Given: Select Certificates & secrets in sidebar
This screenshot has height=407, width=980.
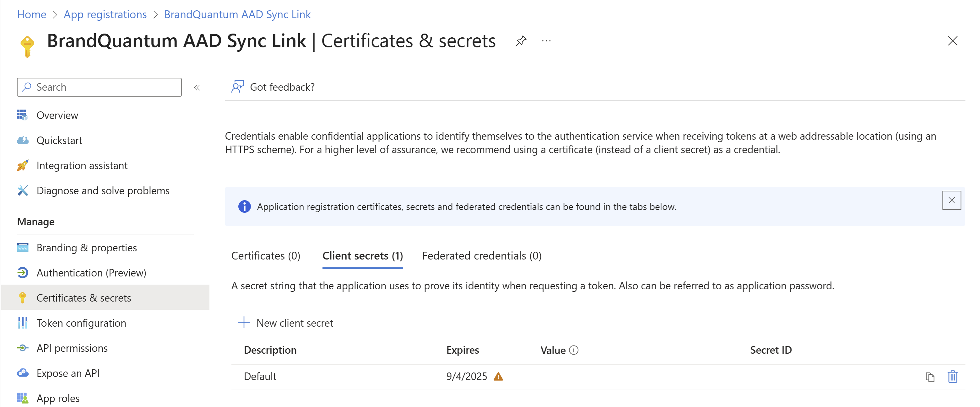Looking at the screenshot, I should click(x=106, y=297).
